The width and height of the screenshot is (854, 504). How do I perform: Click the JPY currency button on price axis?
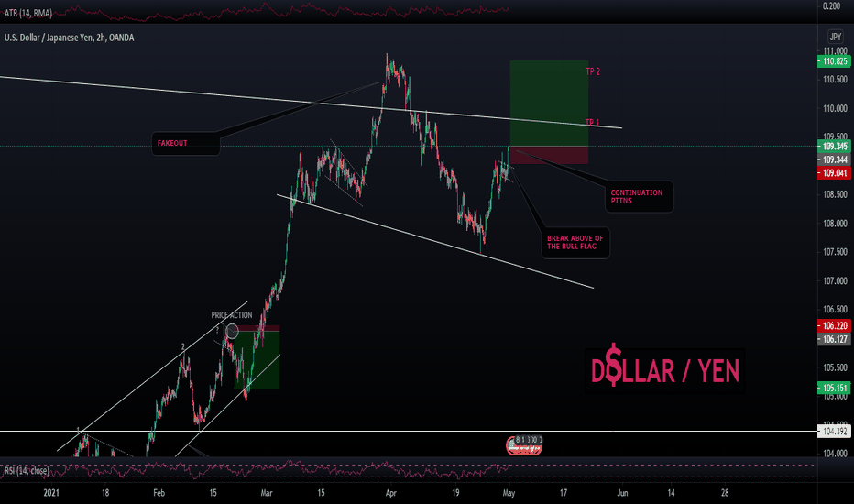[x=835, y=37]
